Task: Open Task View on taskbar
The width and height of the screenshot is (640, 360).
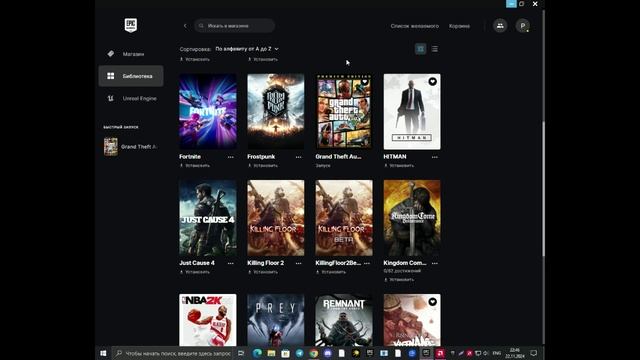Action: 241,353
